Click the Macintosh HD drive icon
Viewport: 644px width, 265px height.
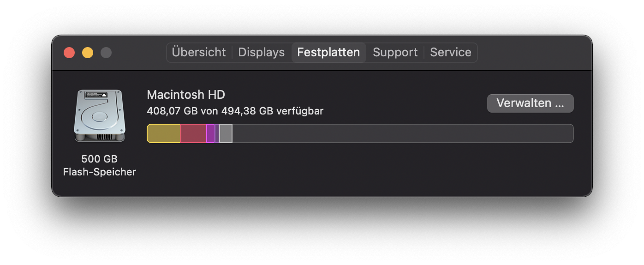99,116
